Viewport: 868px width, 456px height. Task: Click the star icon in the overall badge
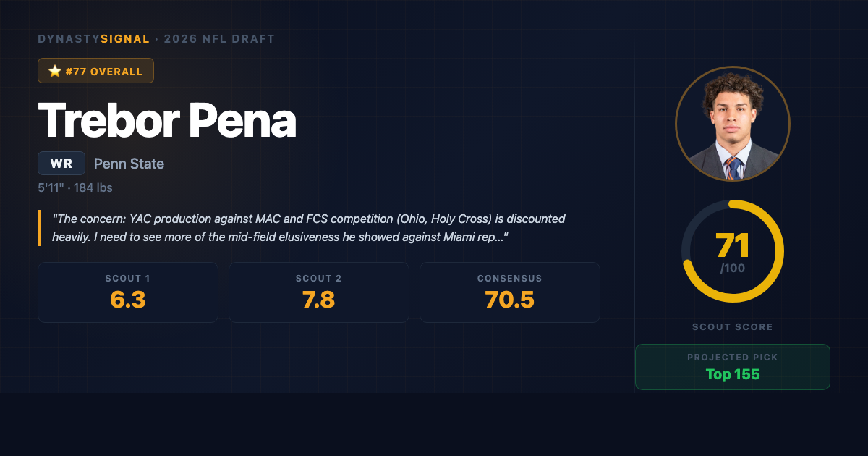point(54,72)
